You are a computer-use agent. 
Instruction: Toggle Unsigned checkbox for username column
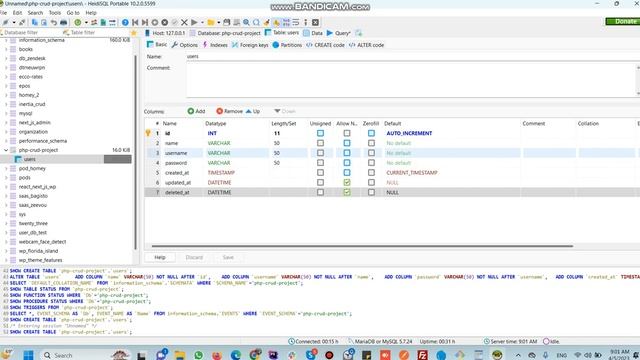tap(320, 153)
